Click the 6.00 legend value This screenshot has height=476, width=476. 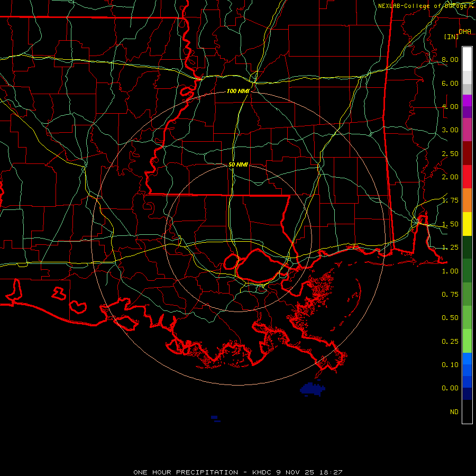[x=450, y=83]
